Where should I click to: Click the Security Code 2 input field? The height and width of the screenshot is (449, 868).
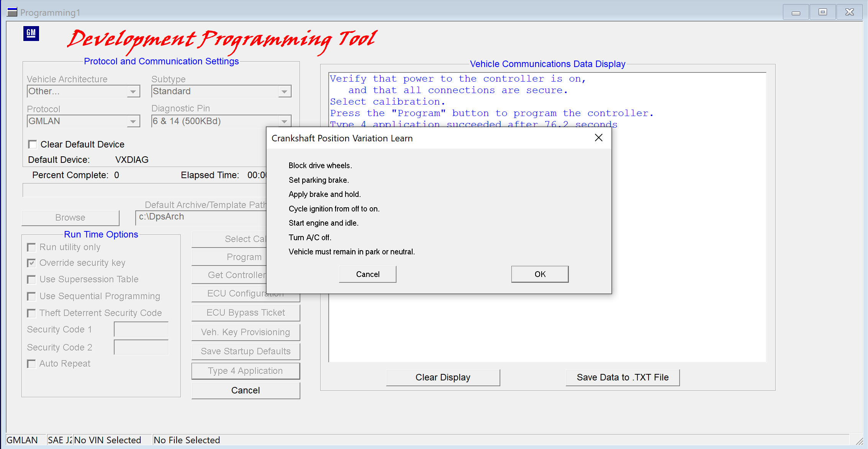tap(141, 347)
